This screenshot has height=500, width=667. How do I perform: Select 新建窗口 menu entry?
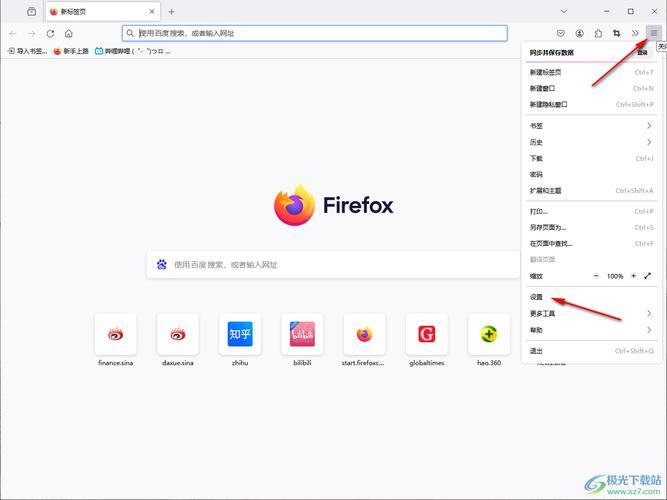tap(591, 89)
